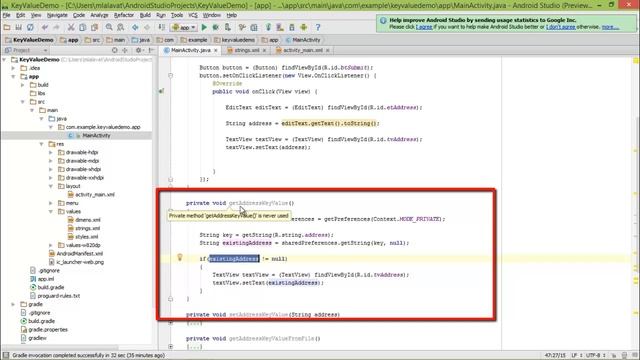Click the 'I agree' link
Screen dimensions: 640x360
coord(424,27)
